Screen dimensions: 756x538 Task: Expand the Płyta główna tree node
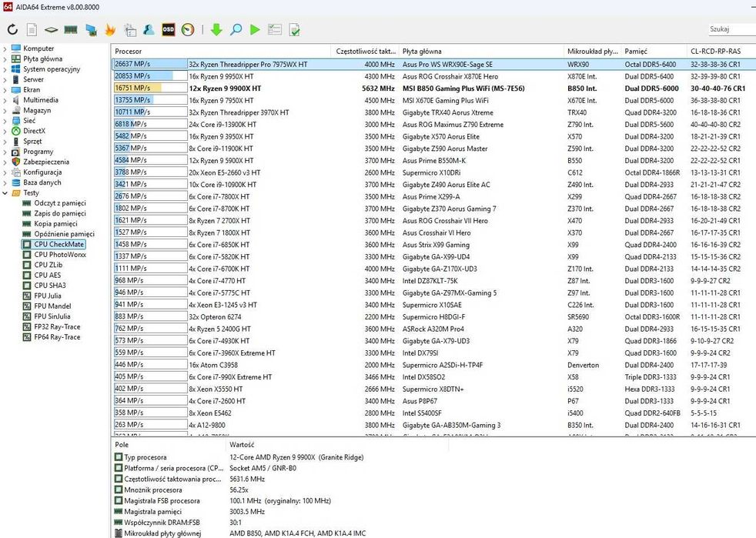coord(5,58)
